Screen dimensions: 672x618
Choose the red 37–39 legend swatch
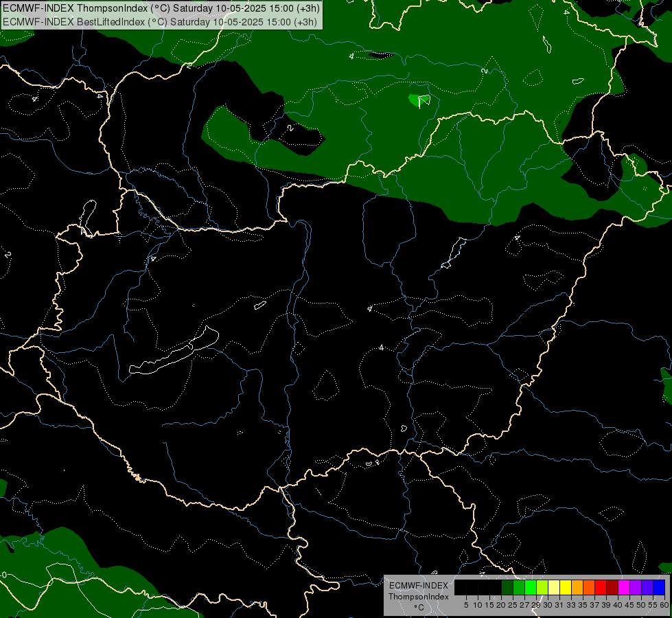tap(601, 587)
